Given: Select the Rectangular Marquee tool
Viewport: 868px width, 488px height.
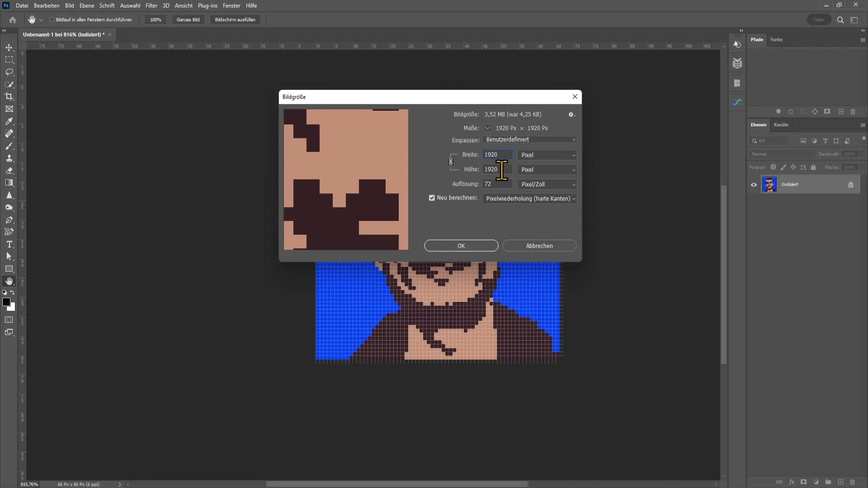Looking at the screenshot, I should (9, 60).
